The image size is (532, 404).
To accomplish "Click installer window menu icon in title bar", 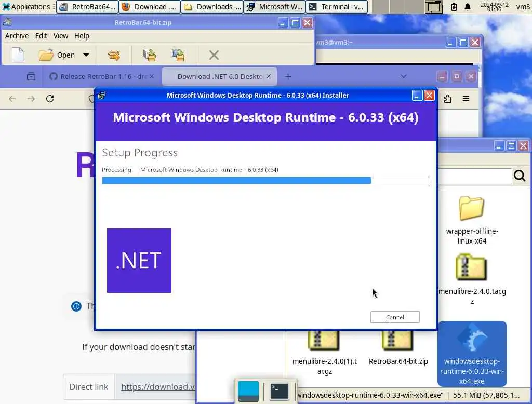I will tap(101, 96).
